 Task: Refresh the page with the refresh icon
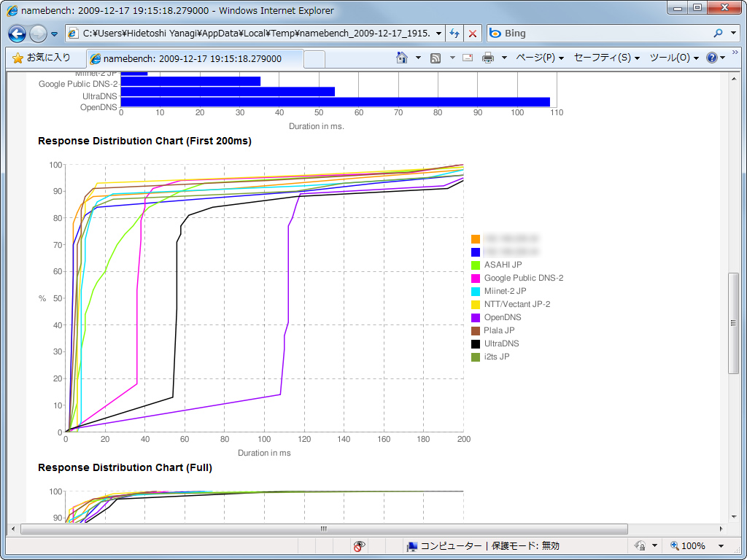tap(454, 34)
